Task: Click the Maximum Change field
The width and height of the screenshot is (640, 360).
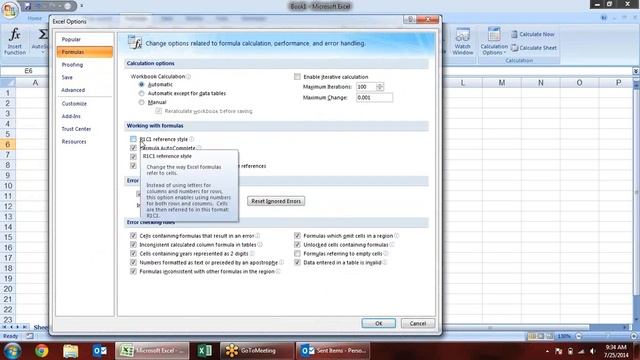Action: coord(374,98)
